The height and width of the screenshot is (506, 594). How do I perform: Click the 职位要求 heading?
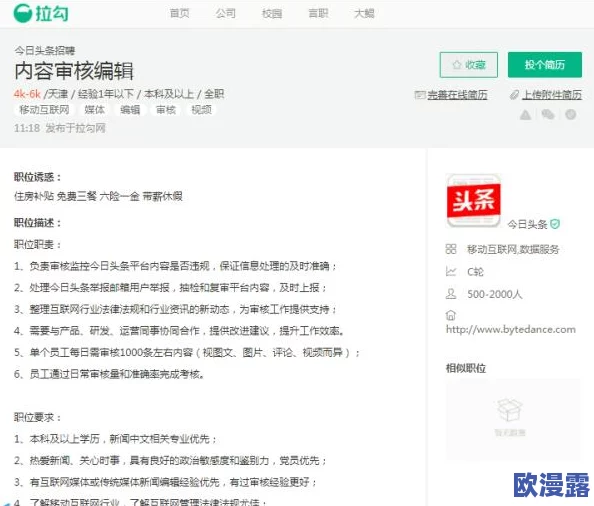click(38, 417)
